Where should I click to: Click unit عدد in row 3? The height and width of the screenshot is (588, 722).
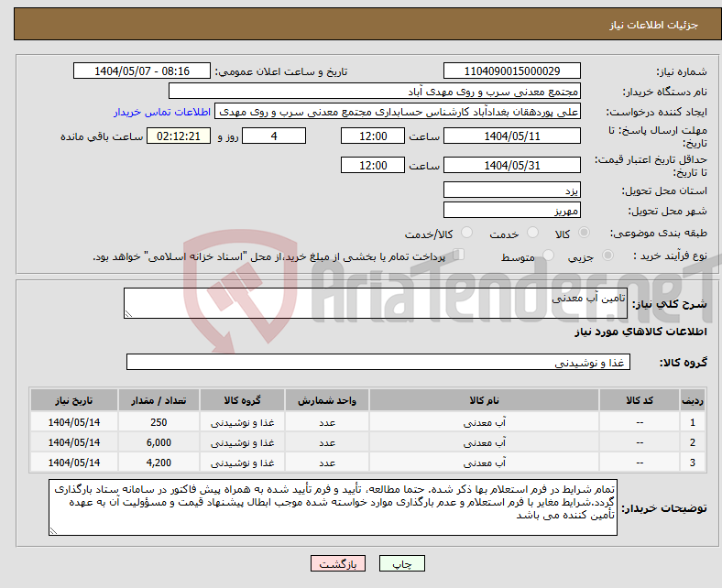click(327, 463)
